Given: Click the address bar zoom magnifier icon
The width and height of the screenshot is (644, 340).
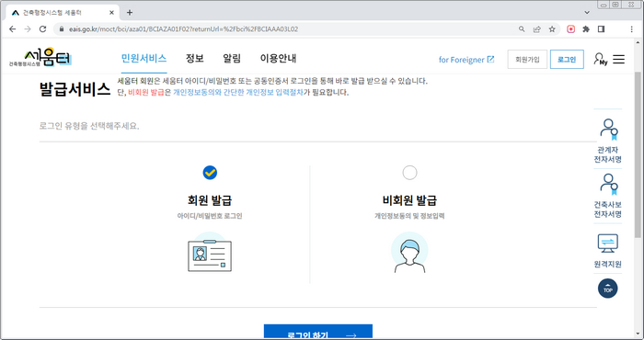Looking at the screenshot, I should [x=522, y=29].
